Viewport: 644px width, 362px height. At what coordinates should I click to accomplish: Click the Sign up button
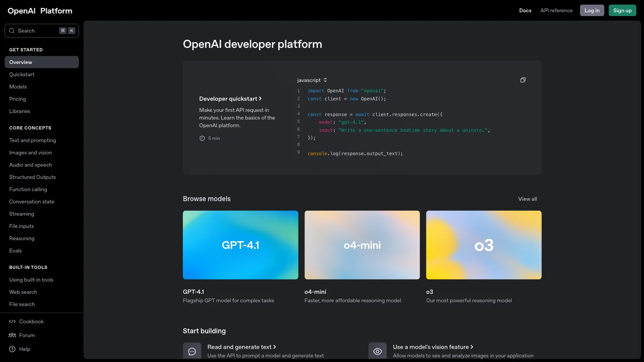tap(622, 10)
